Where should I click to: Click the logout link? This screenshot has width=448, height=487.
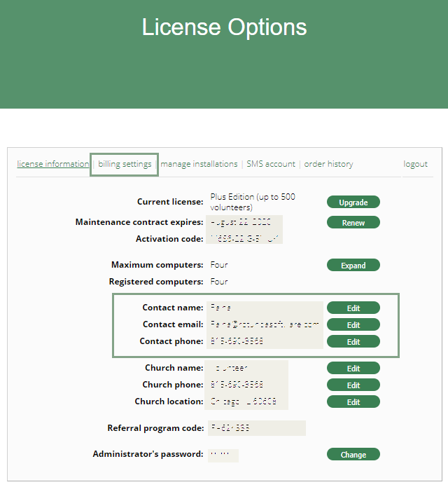pyautogui.click(x=415, y=164)
